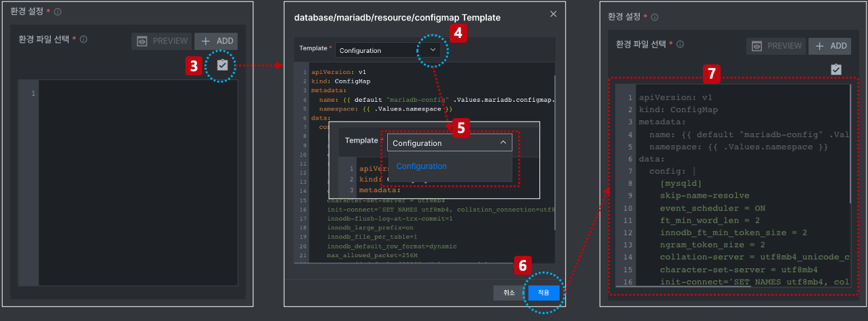The image size is (868, 321).
Task: Click the Template Configuration combo box field
Action: pyautogui.click(x=387, y=50)
